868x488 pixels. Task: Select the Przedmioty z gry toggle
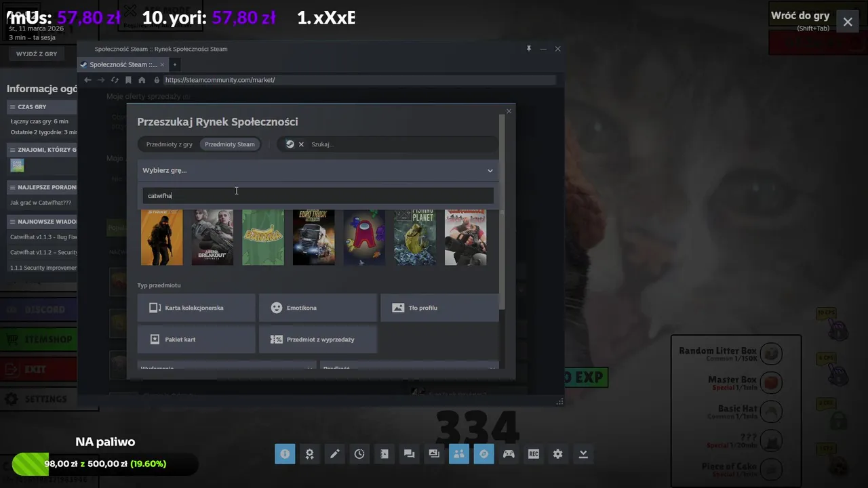tap(170, 144)
